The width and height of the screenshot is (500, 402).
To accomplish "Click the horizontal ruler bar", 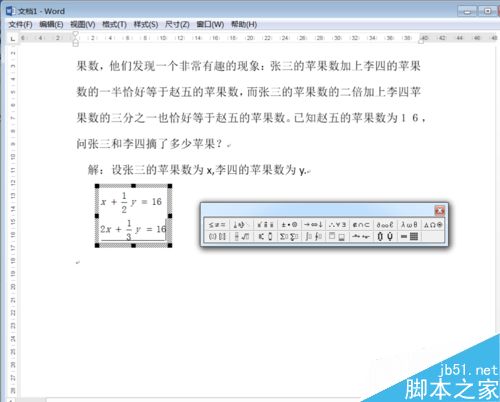I will [x=257, y=38].
